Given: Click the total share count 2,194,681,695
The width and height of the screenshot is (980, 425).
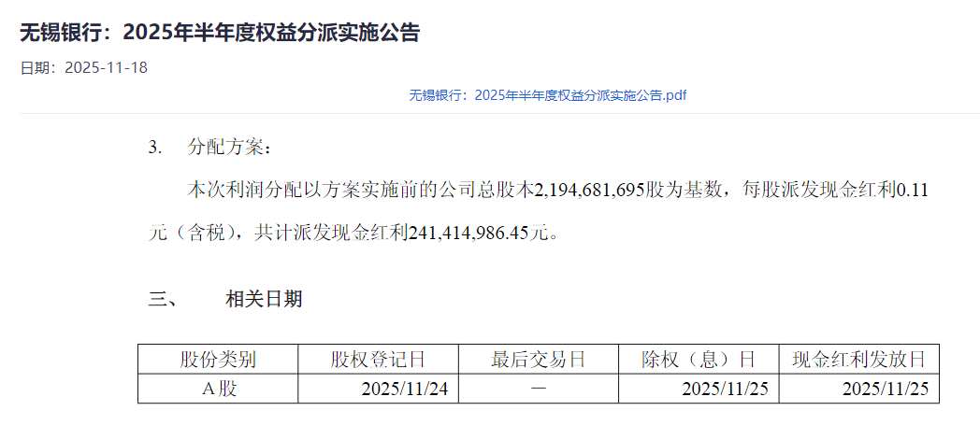Looking at the screenshot, I should 589,191.
